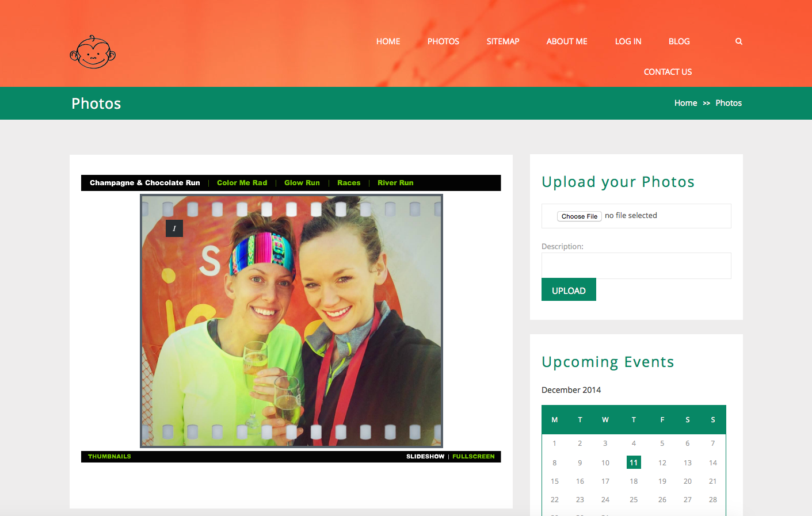Screen dimensions: 812x516
Task: Click the monkey face site logo
Action: (93, 52)
